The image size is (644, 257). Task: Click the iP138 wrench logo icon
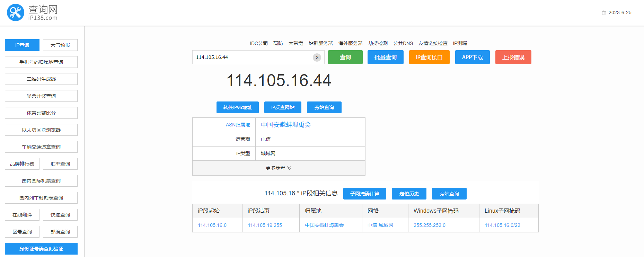click(x=16, y=12)
